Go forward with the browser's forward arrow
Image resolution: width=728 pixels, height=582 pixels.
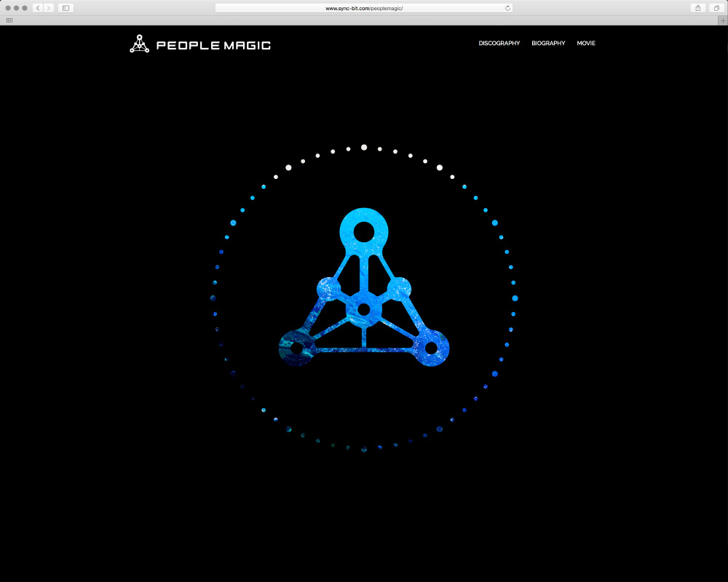point(49,8)
